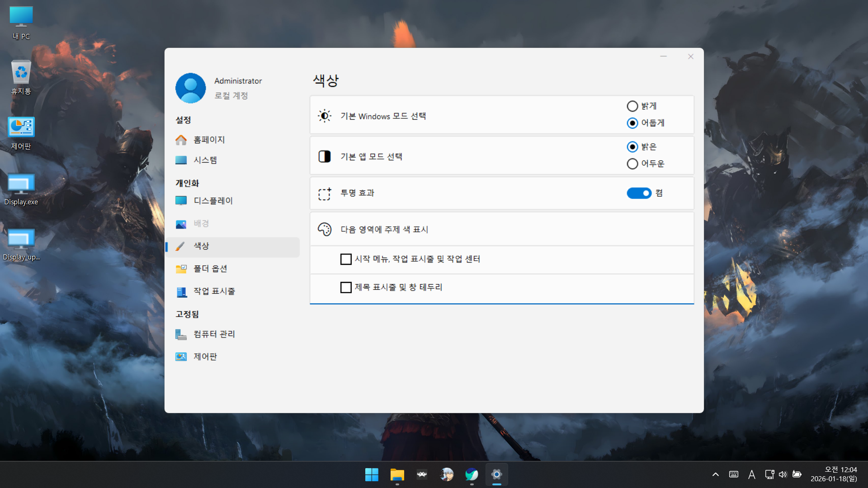Go to 작업 표시줄 settings page
Image resolution: width=868 pixels, height=488 pixels.
pyautogui.click(x=214, y=291)
